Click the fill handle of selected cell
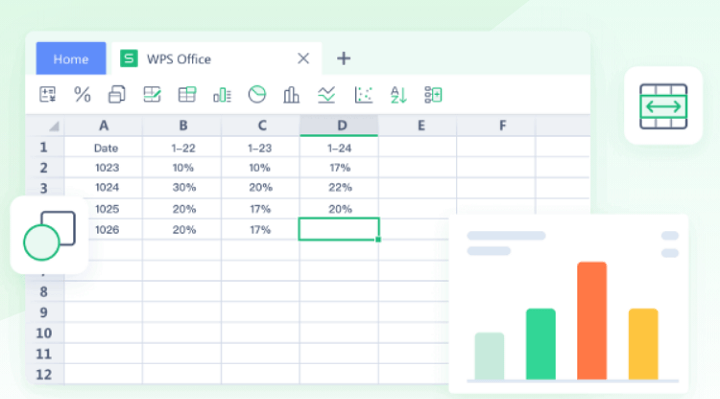This screenshot has height=399, width=720. tap(378, 239)
